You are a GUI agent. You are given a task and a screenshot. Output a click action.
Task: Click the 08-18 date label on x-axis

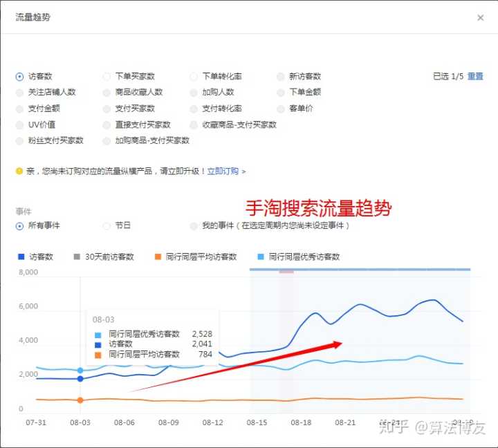(301, 422)
